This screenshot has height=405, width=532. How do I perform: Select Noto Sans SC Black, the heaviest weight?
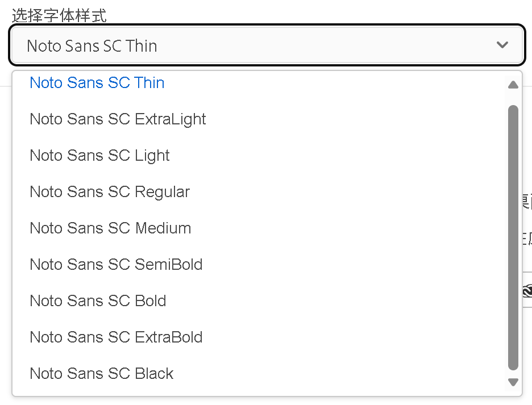pos(101,374)
